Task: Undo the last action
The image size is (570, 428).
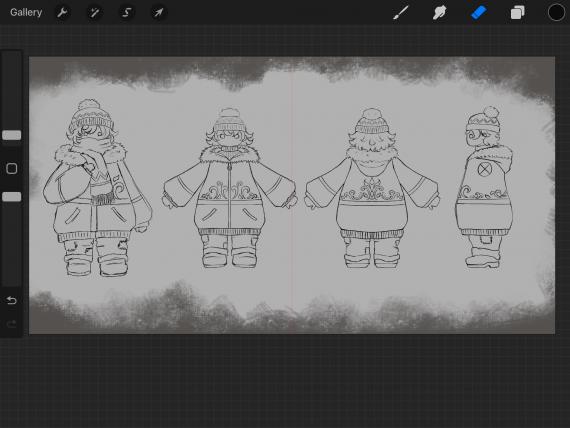Action: click(12, 300)
